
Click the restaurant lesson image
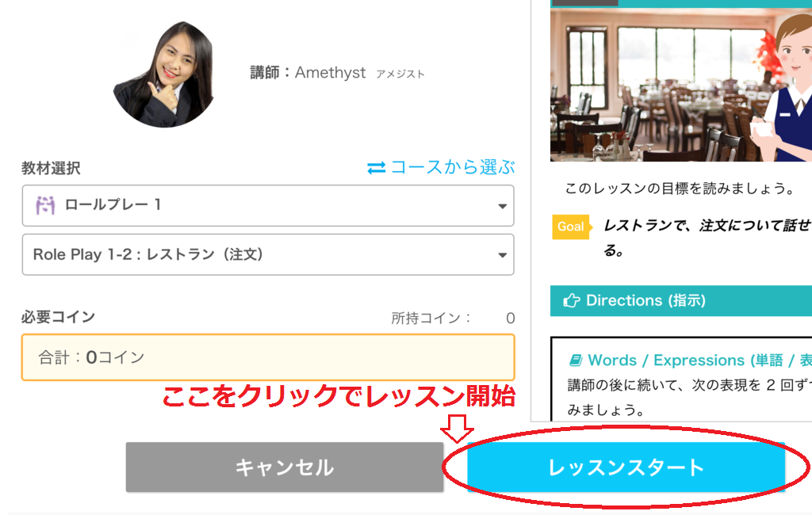681,84
